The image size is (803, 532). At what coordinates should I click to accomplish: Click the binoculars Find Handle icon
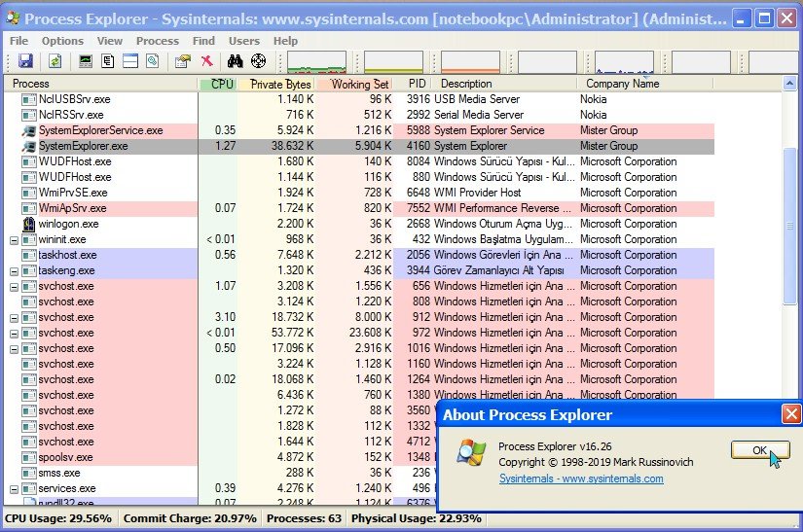[236, 61]
